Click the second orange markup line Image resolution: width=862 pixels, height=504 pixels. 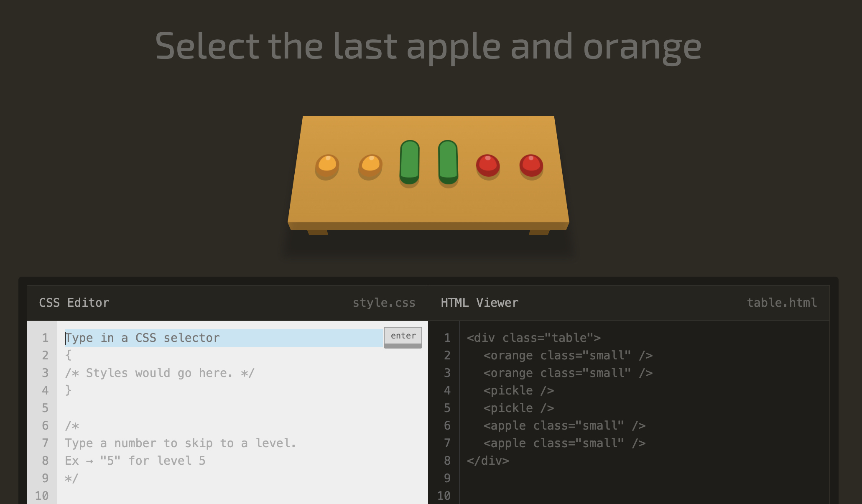coord(568,373)
